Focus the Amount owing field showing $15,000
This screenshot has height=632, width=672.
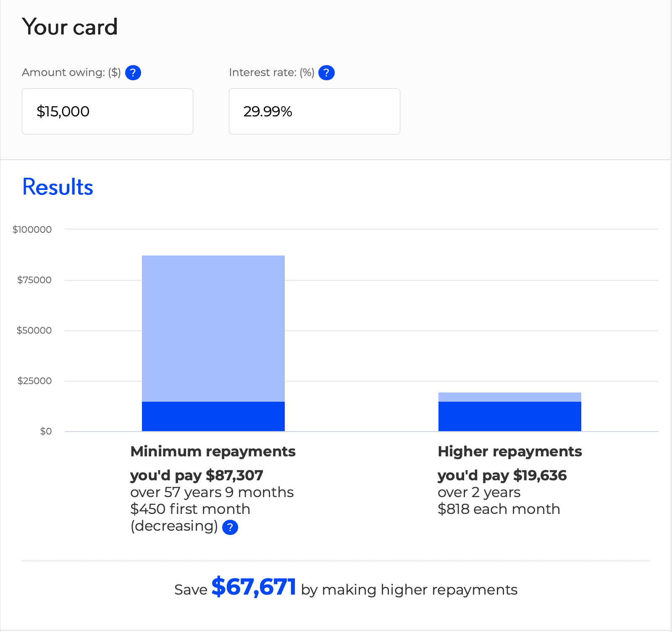(x=107, y=111)
